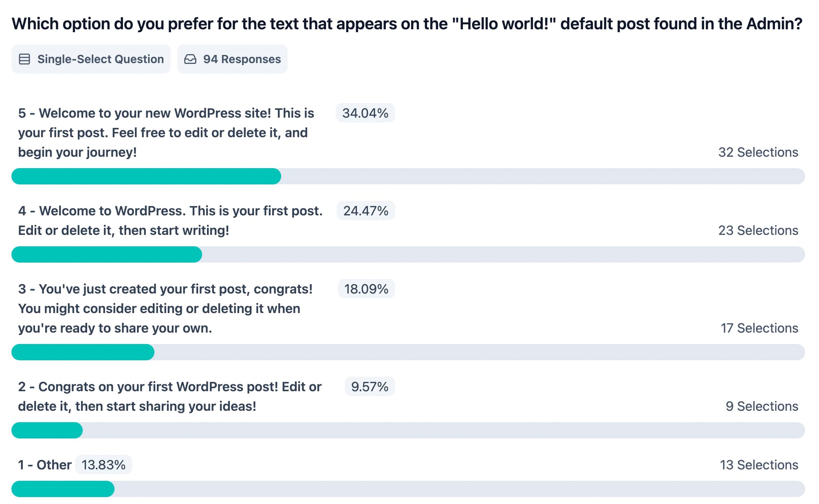
Task: Click the progress bar for option 4
Action: 408,254
